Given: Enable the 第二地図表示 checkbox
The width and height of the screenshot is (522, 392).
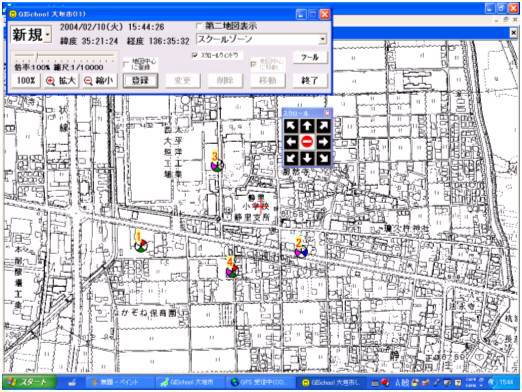Looking at the screenshot, I should click(x=200, y=26).
